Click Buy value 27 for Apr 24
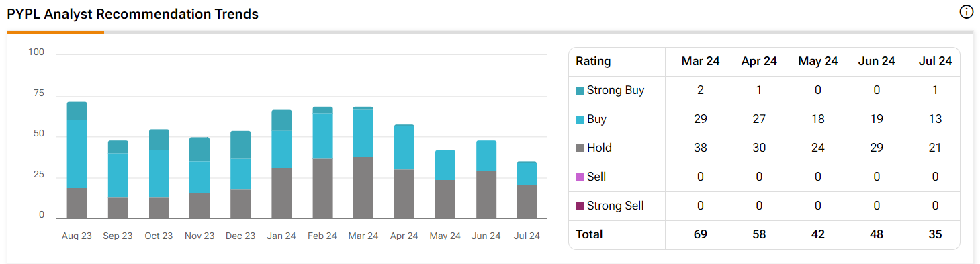This screenshot has height=264, width=980. click(759, 119)
